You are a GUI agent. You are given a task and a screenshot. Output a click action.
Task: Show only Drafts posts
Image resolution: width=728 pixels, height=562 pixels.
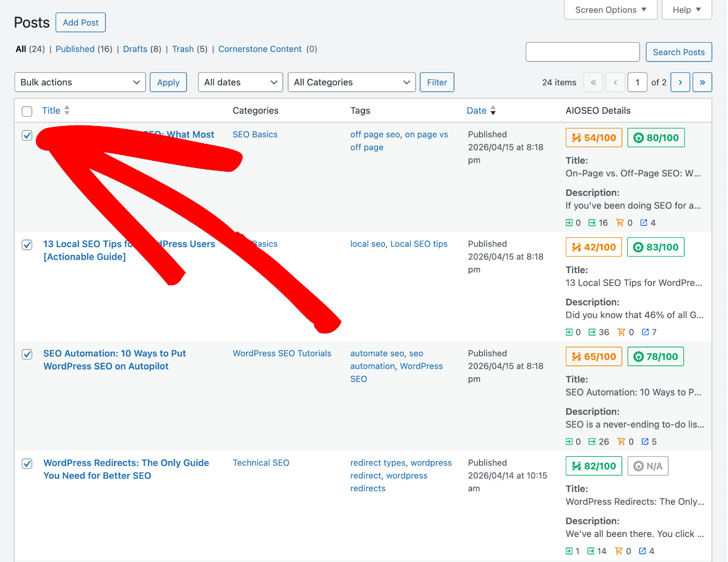[x=135, y=49]
